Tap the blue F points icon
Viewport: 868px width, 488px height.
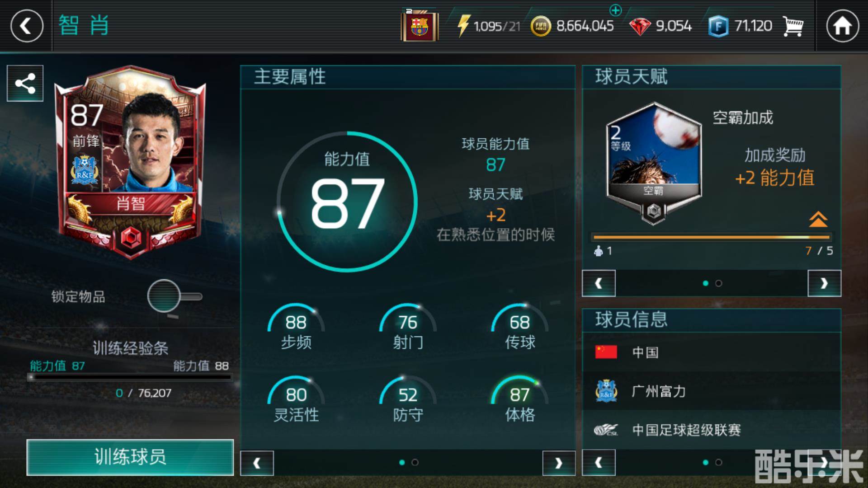click(718, 26)
